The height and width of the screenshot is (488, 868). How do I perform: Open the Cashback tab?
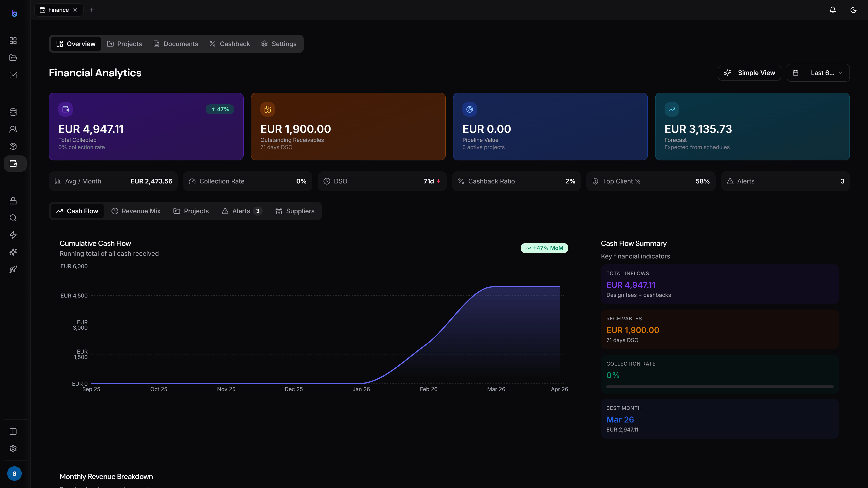230,44
